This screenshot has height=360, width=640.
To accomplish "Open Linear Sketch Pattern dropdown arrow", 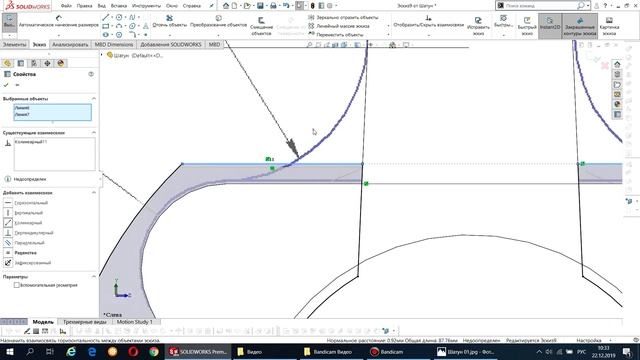I will pyautogui.click(x=388, y=26).
